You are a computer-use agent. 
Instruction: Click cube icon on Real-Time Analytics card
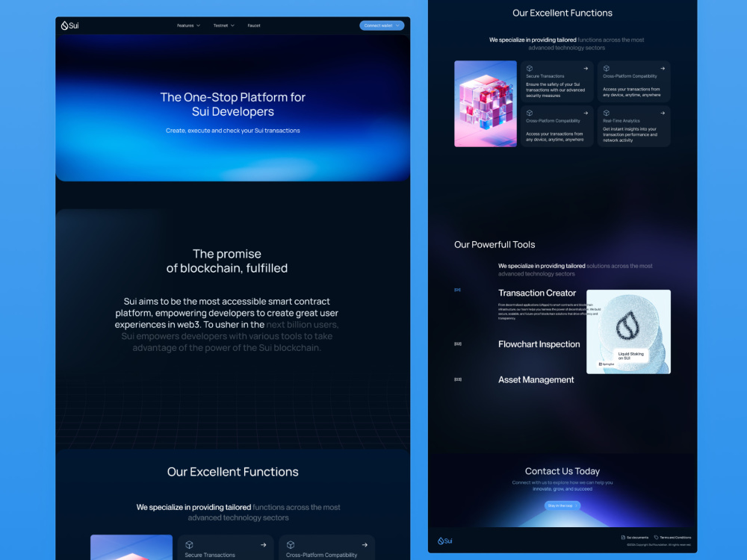(607, 113)
